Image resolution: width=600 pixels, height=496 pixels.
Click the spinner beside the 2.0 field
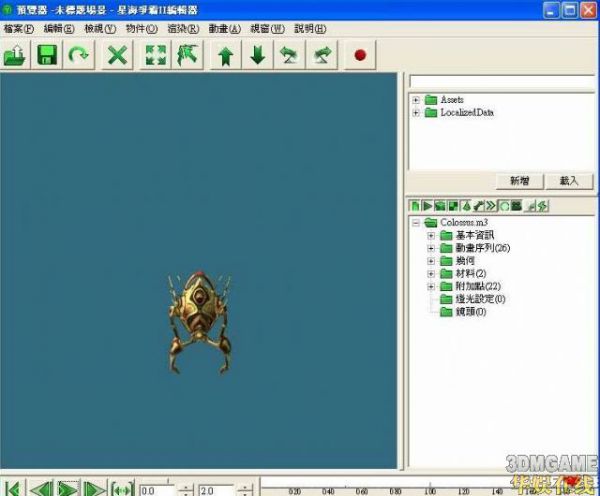[x=245, y=491]
